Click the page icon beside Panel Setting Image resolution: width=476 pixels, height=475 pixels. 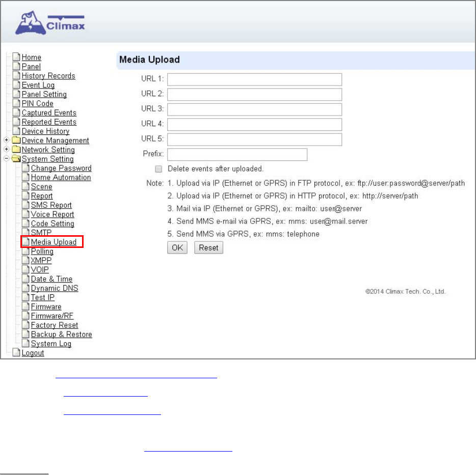pos(16,94)
